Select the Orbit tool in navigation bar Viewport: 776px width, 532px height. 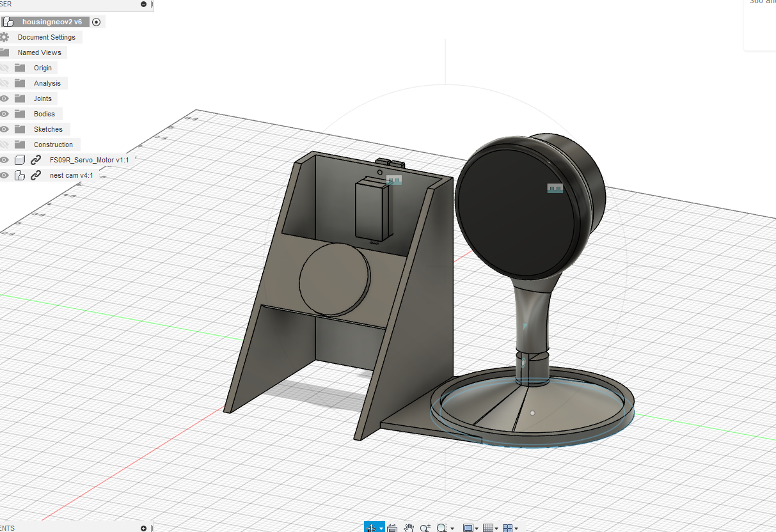pos(371,528)
